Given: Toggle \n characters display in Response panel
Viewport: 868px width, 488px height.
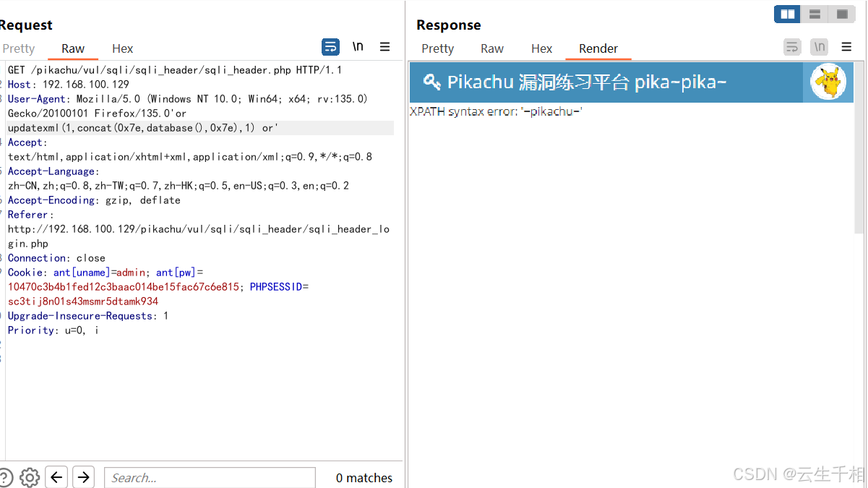Looking at the screenshot, I should pos(820,47).
